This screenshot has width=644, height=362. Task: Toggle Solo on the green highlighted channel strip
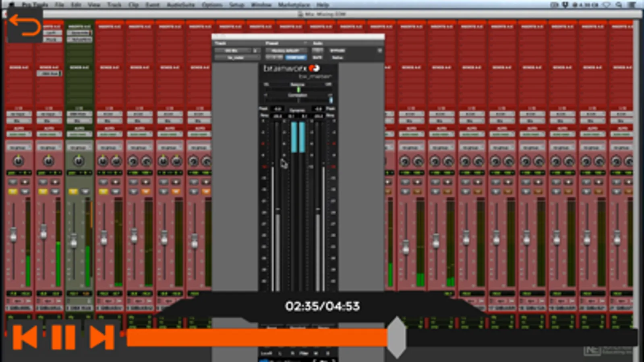pos(72,191)
